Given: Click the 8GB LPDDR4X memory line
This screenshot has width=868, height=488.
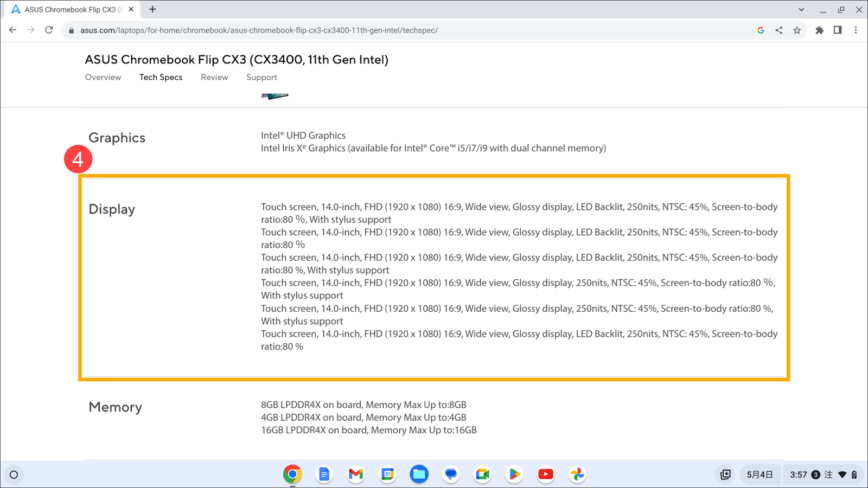Looking at the screenshot, I should click(x=363, y=405).
